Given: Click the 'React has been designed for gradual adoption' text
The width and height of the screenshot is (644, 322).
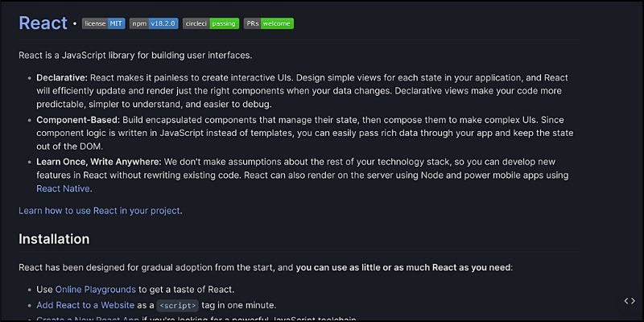Looking at the screenshot, I should [153, 267].
